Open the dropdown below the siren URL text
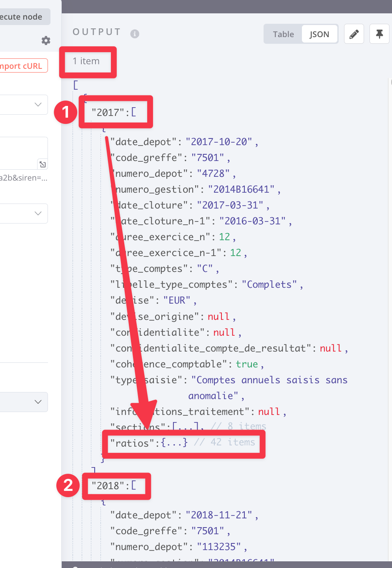Screen dimensions: 392x568 (x=23, y=213)
